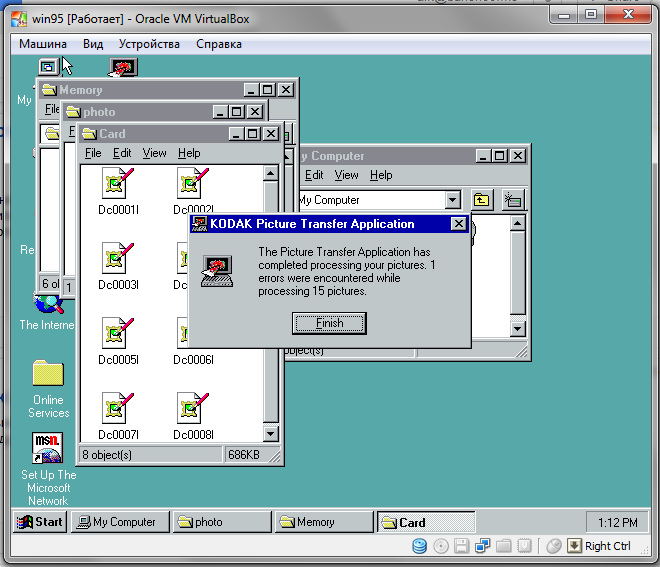The image size is (660, 567).
Task: Switch to My Computer taskbar button
Action: (x=120, y=522)
